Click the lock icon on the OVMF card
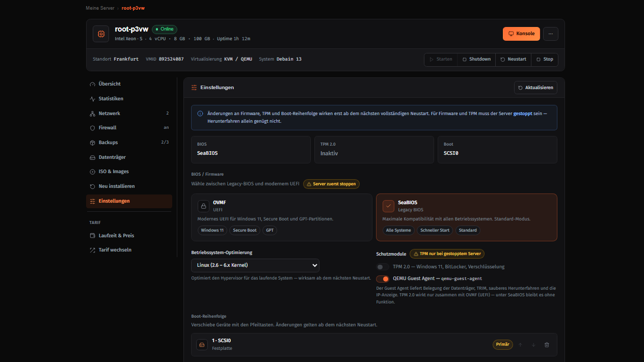Image resolution: width=644 pixels, height=362 pixels. (203, 206)
